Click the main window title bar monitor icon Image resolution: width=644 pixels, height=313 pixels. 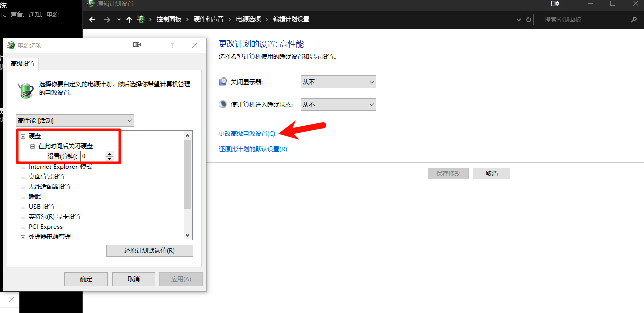coord(555,4)
